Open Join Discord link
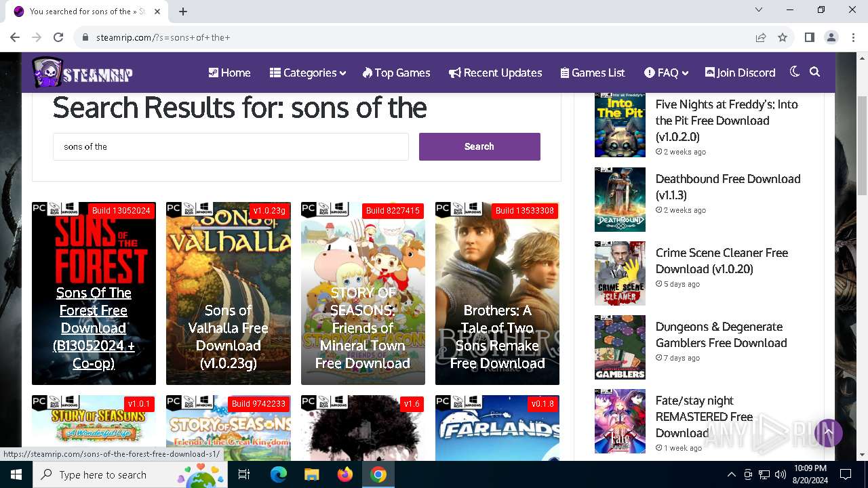Screen dimensions: 868x488 click(740, 73)
